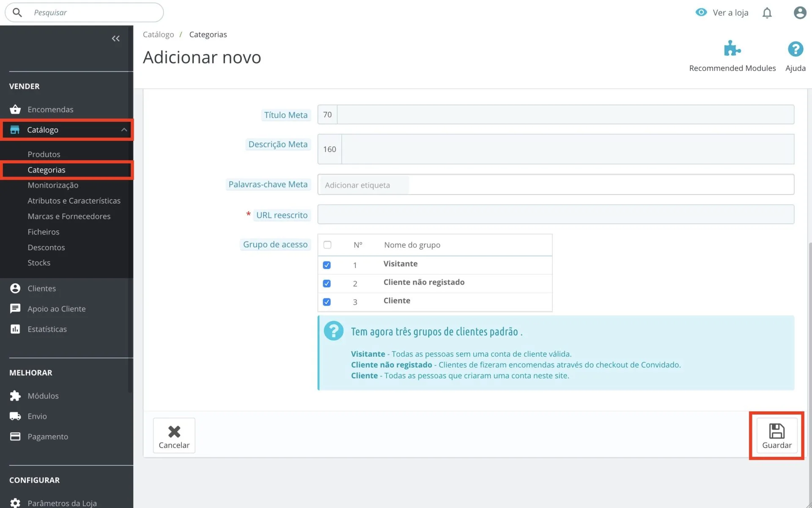Click the URL reescrito input field
The height and width of the screenshot is (508, 812).
click(555, 214)
